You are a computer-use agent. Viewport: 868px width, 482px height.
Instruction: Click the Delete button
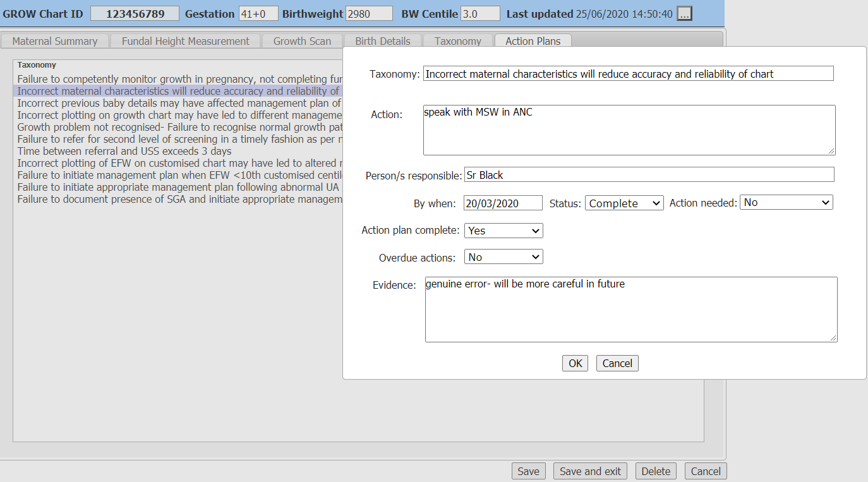656,471
